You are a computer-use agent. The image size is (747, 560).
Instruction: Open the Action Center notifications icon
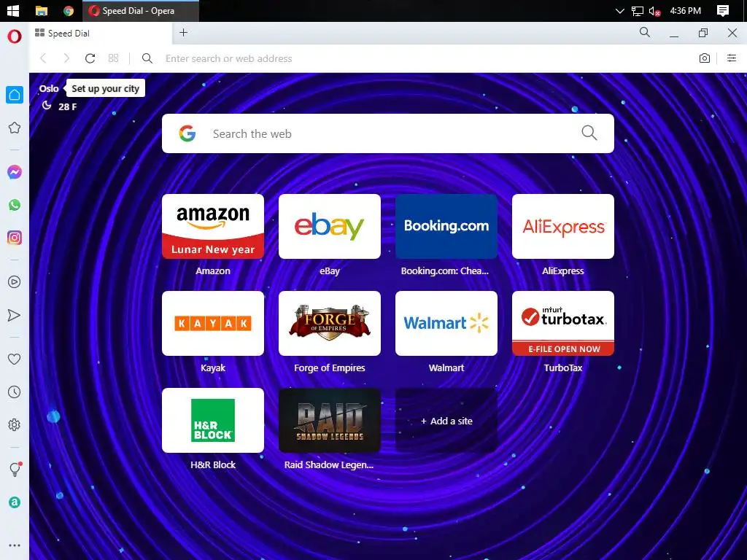point(723,10)
